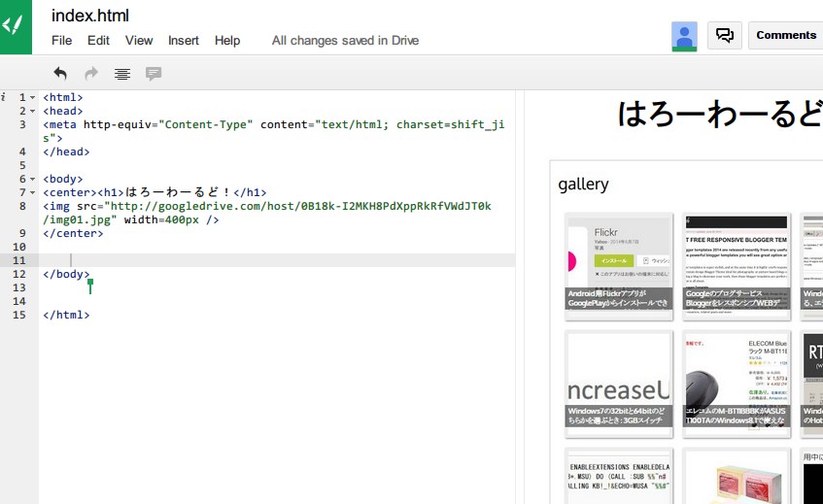Viewport: 823px width, 504px height.
Task: Click line number 15 in the gutter
Action: click(x=19, y=316)
